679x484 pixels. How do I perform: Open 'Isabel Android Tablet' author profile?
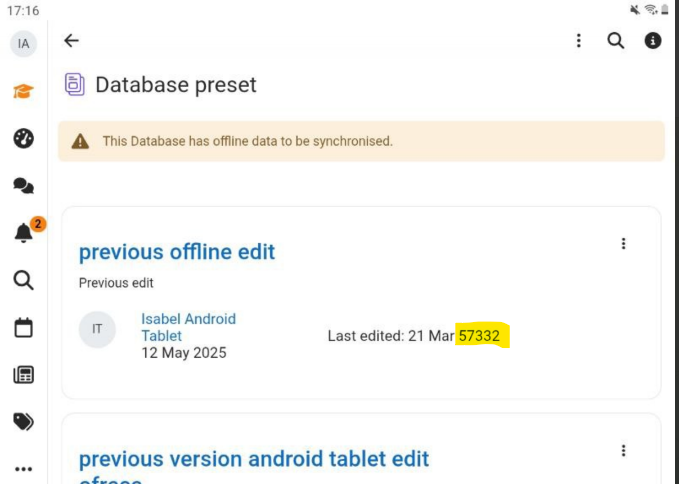pyautogui.click(x=188, y=327)
